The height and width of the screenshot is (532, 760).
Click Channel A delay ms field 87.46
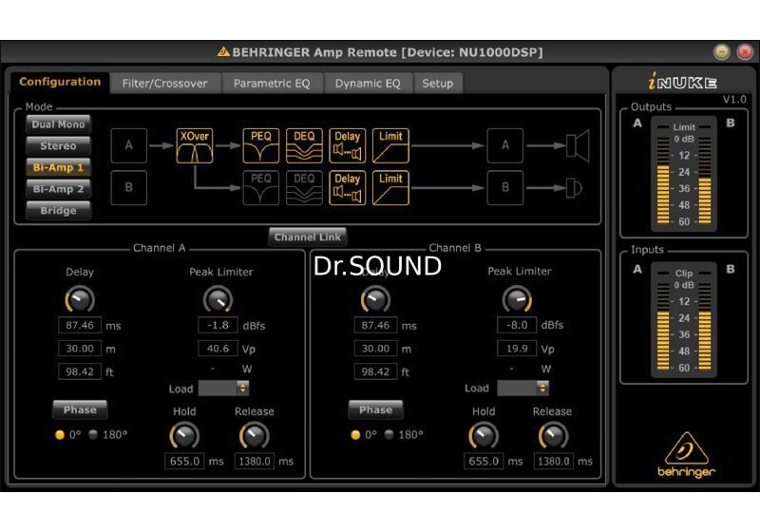(x=80, y=325)
